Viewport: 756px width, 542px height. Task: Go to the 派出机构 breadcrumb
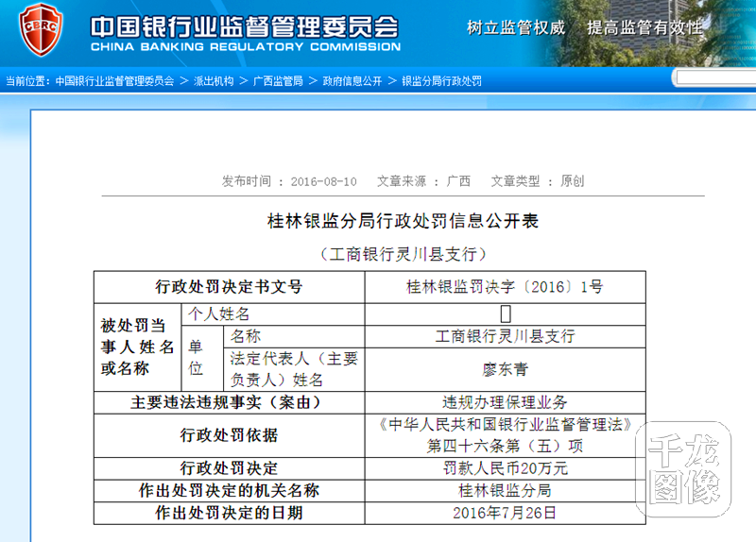tap(214, 81)
